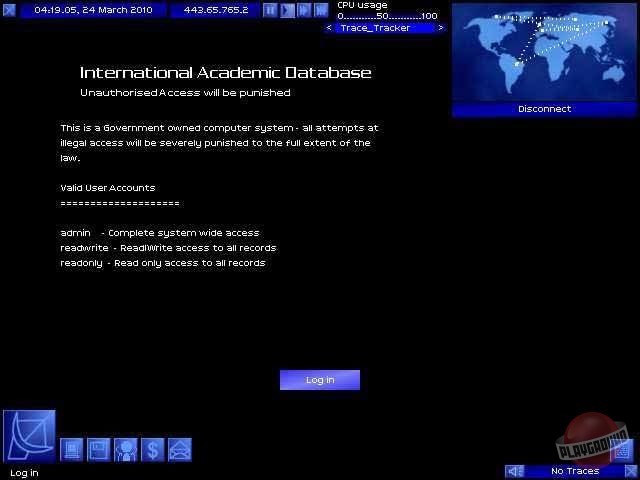640x480 pixels.
Task: Open the memory banks disk icon
Action: (x=99, y=450)
